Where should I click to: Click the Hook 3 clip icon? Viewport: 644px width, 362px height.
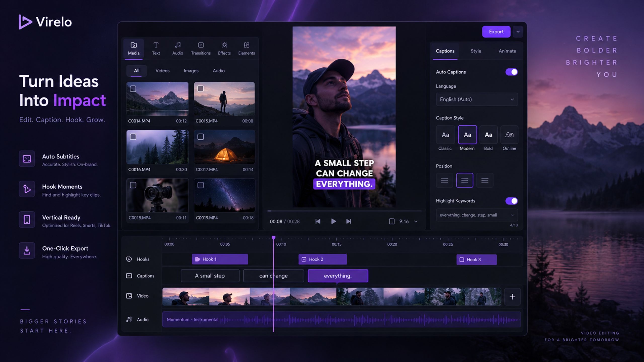pyautogui.click(x=462, y=259)
